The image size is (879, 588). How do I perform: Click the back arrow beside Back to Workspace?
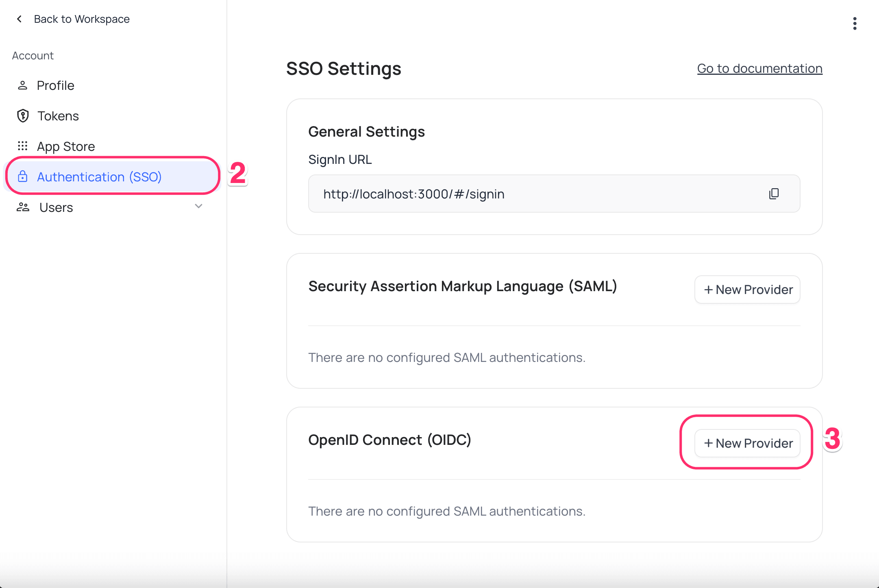[19, 19]
